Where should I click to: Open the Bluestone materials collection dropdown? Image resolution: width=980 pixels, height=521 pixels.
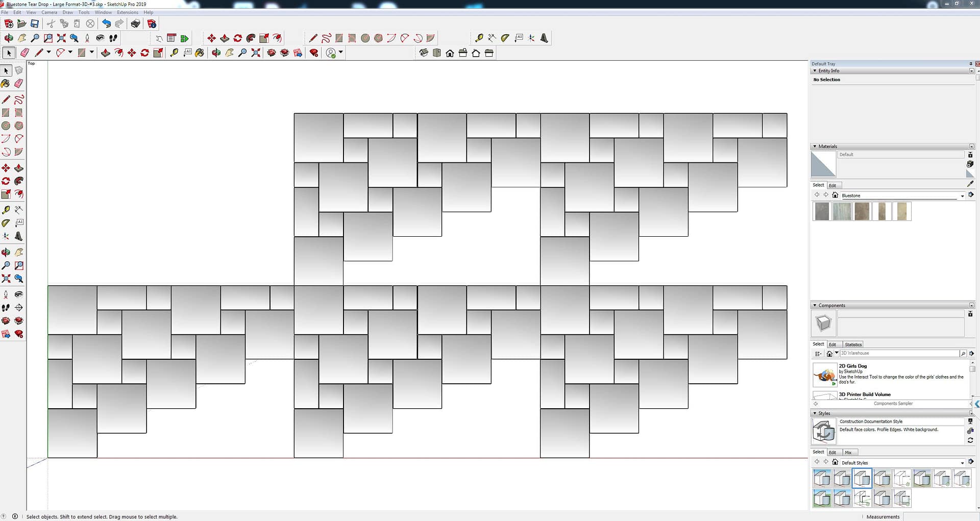[x=962, y=195]
